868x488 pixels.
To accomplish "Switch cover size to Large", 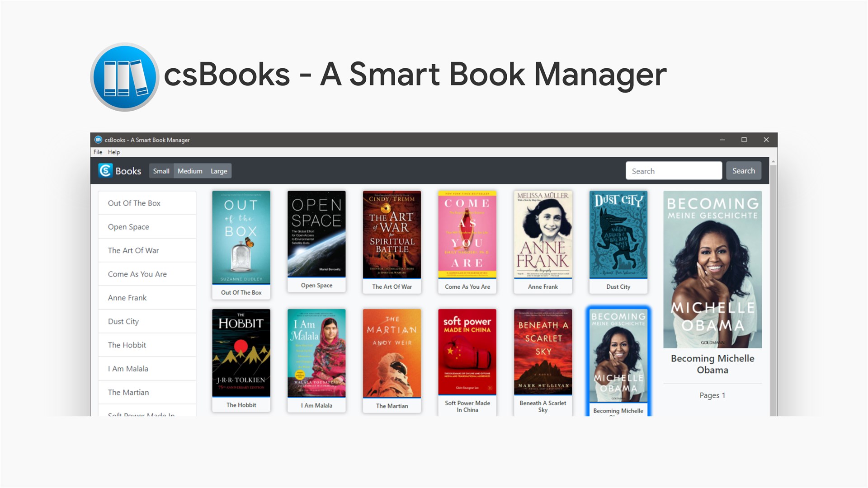I will tap(219, 171).
